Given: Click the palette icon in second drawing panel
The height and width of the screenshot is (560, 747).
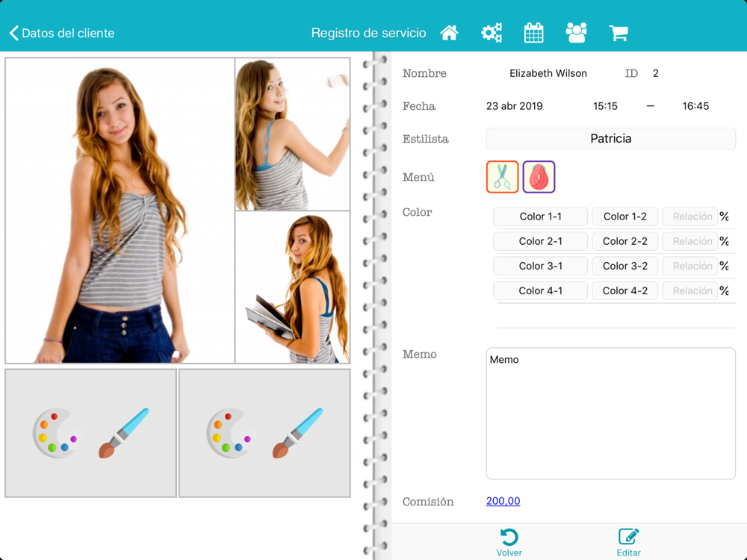Looking at the screenshot, I should point(229,433).
